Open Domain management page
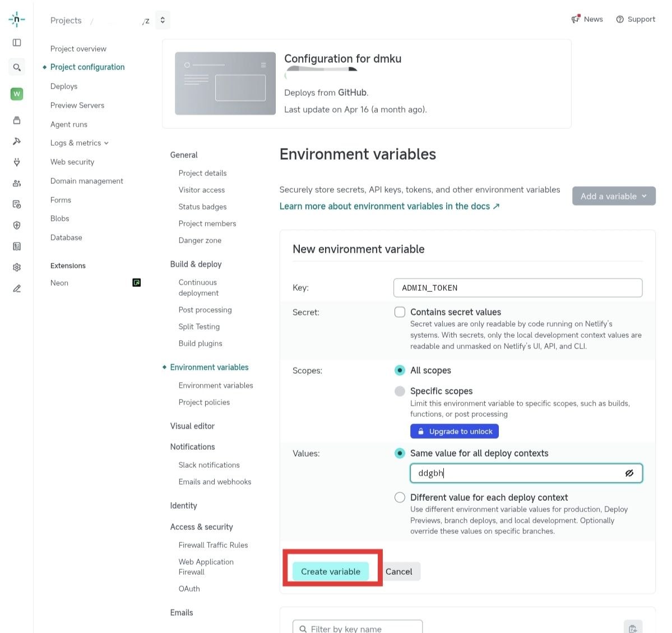This screenshot has width=672, height=633. [x=86, y=181]
